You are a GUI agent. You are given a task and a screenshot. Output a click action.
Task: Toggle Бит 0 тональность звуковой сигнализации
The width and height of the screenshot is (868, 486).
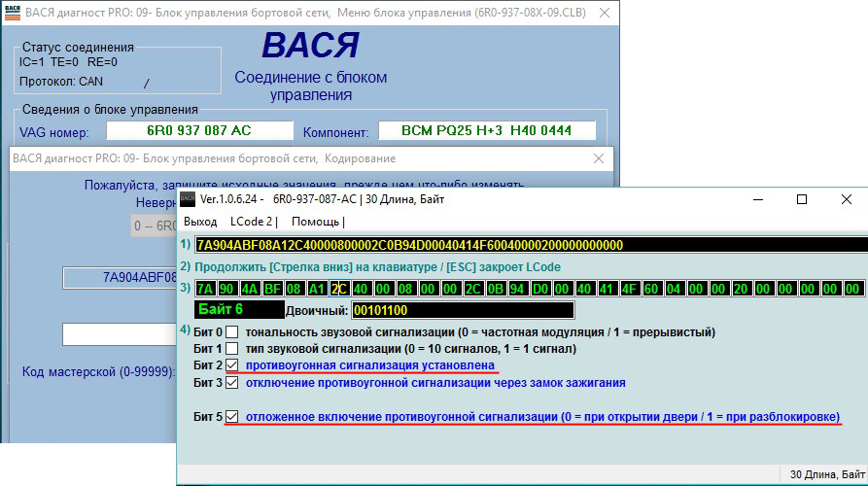232,332
